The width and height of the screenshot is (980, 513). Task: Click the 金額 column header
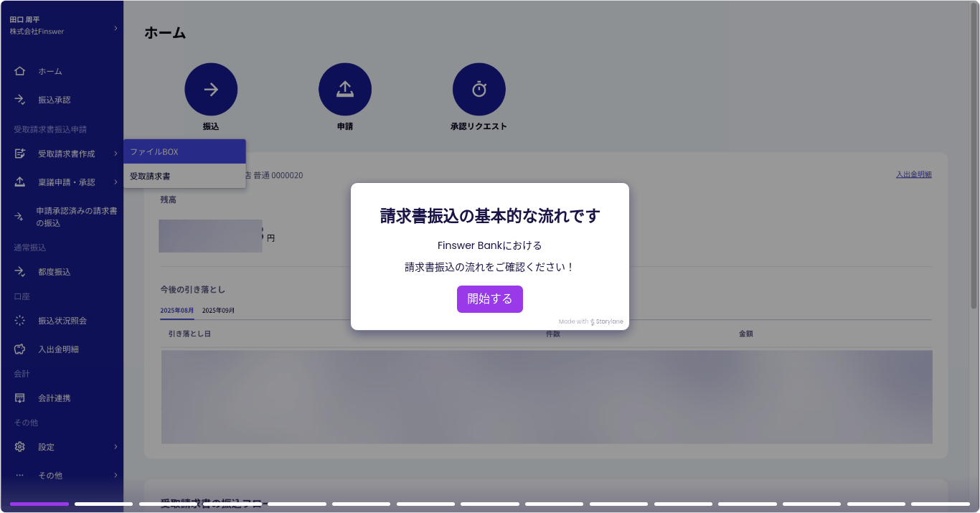point(746,334)
